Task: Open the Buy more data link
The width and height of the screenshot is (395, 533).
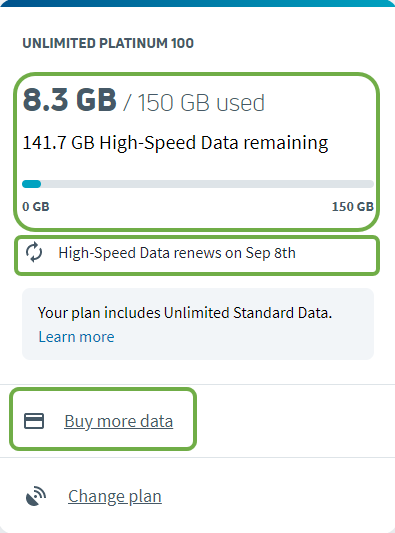Action: [119, 421]
